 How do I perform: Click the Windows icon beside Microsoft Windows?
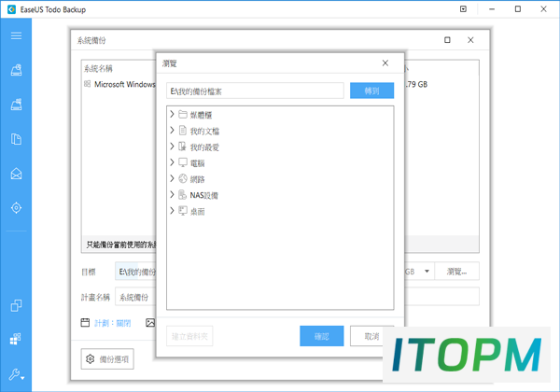point(87,84)
